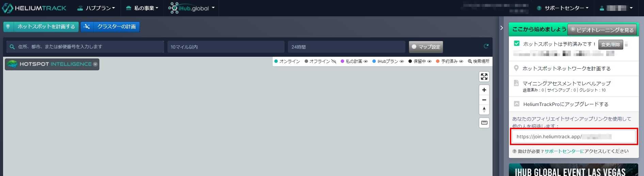This screenshot has height=176, width=644.
Task: Collapse the right sidebar with chevron arrow
Action: [x=501, y=28]
